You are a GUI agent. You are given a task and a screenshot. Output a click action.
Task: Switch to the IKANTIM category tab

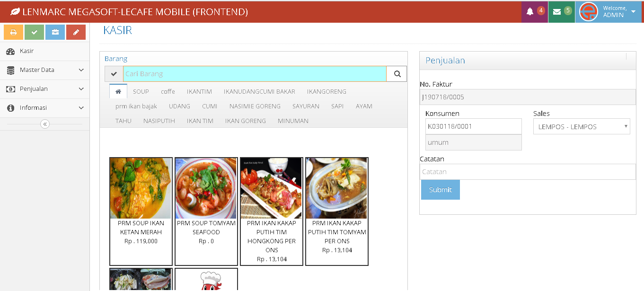199,91
